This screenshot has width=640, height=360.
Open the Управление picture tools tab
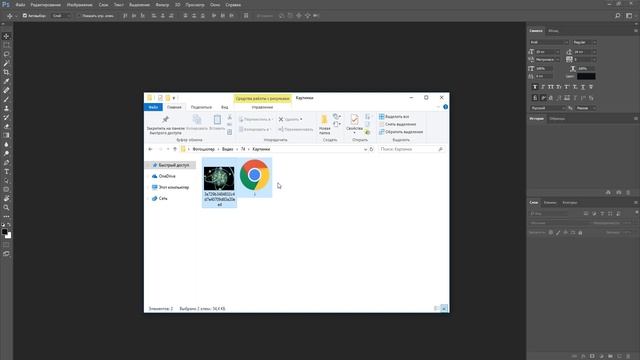(x=262, y=107)
